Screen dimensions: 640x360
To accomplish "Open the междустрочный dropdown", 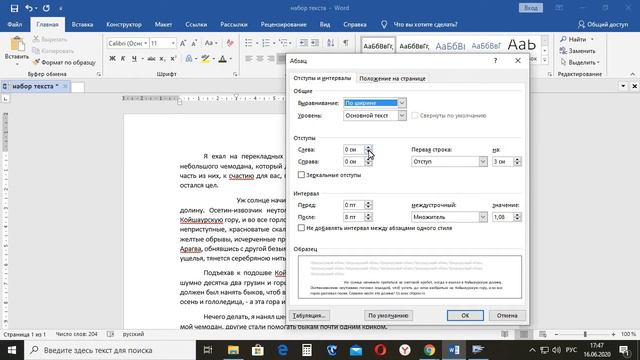I will pyautogui.click(x=483, y=217).
